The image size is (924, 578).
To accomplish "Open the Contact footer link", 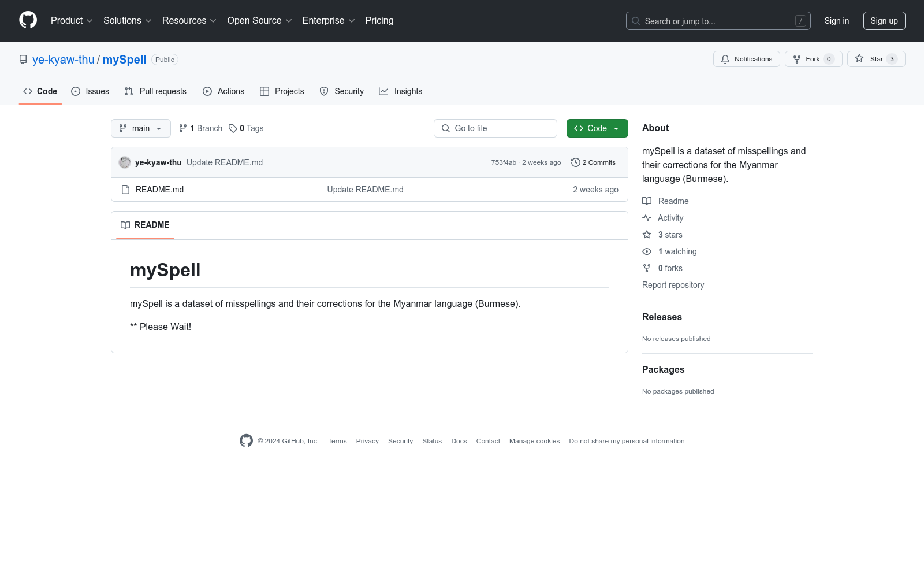I will point(488,441).
